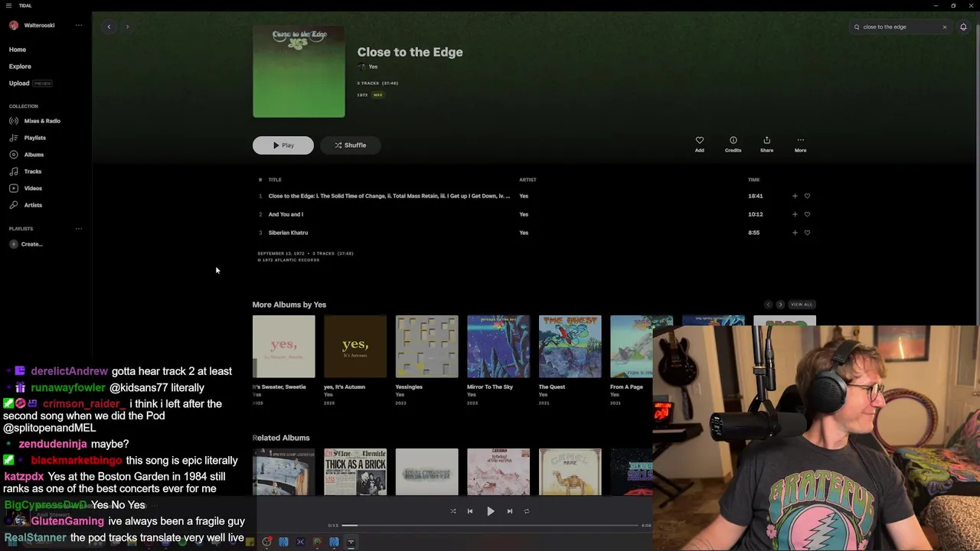Open the More options for the album
Image resolution: width=980 pixels, height=551 pixels.
click(800, 144)
